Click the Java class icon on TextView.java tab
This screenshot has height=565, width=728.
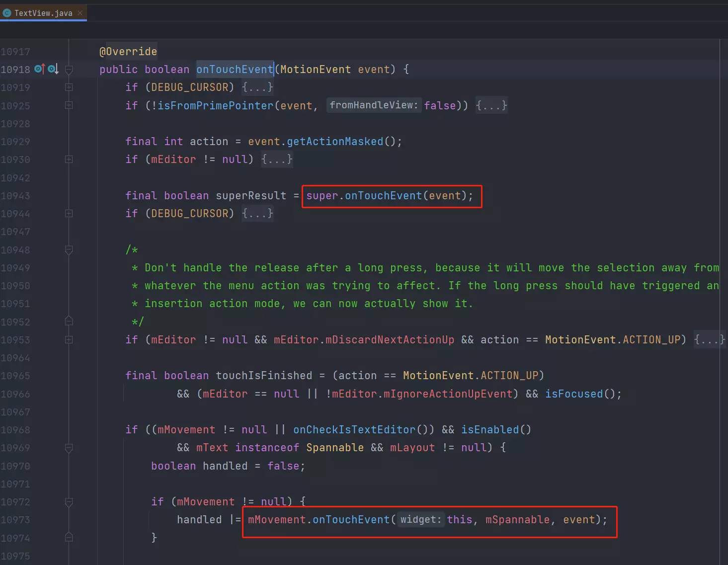pos(7,13)
